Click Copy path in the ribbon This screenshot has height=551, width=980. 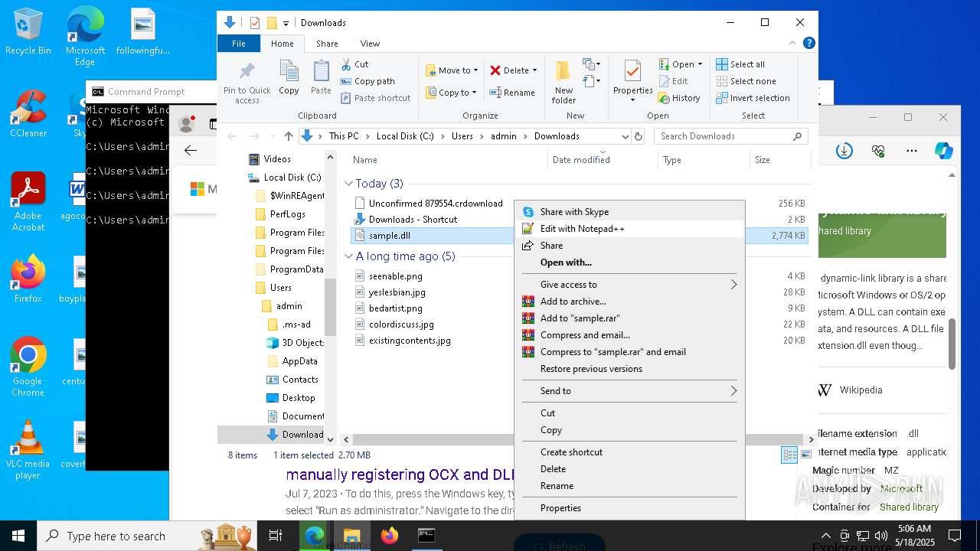(x=367, y=81)
